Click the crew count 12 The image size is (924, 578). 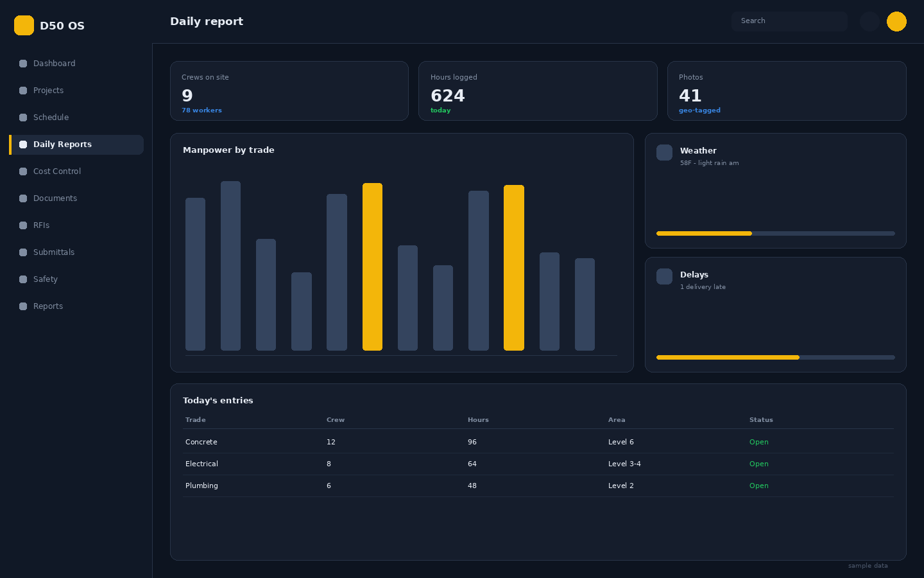click(331, 442)
